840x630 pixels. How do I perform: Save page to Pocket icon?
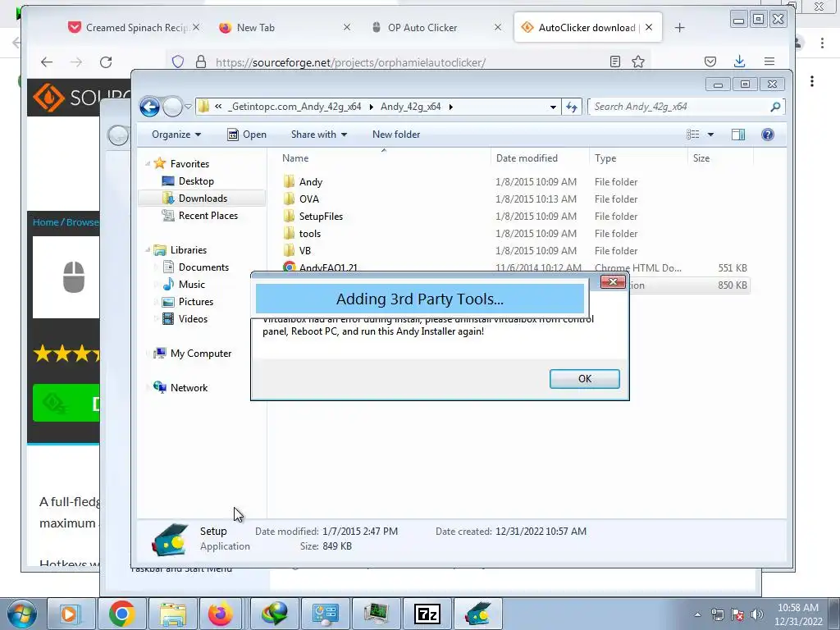point(710,62)
